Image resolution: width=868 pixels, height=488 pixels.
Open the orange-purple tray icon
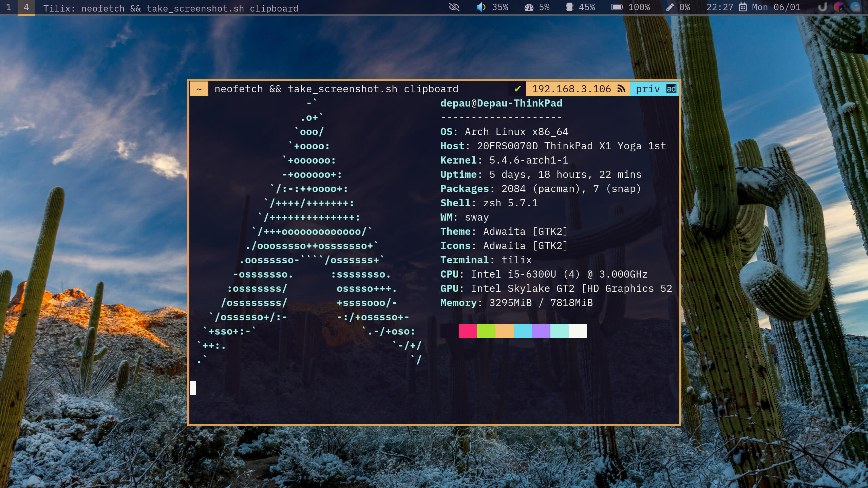pos(838,7)
